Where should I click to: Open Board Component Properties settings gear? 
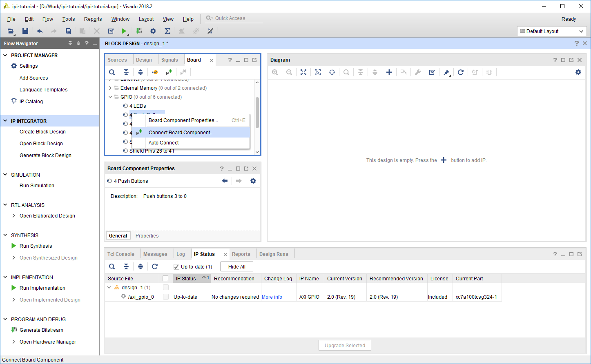(253, 181)
